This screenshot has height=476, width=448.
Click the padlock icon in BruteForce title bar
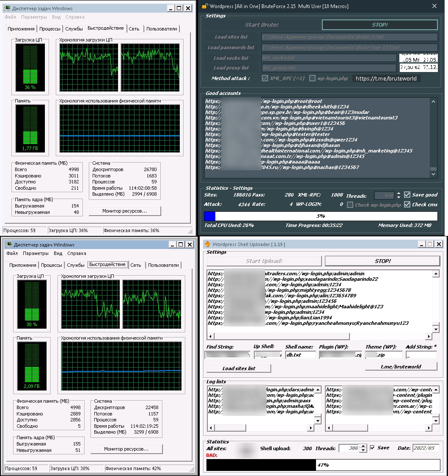tap(205, 6)
